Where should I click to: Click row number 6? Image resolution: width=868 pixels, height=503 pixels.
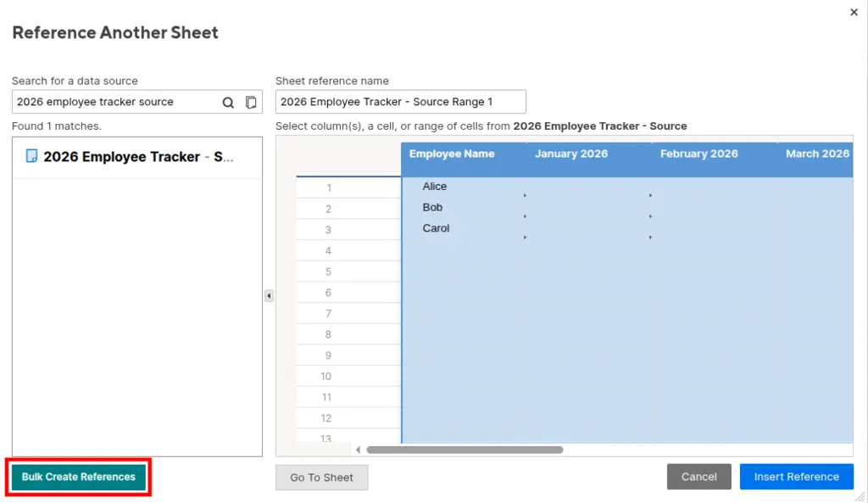(x=348, y=293)
